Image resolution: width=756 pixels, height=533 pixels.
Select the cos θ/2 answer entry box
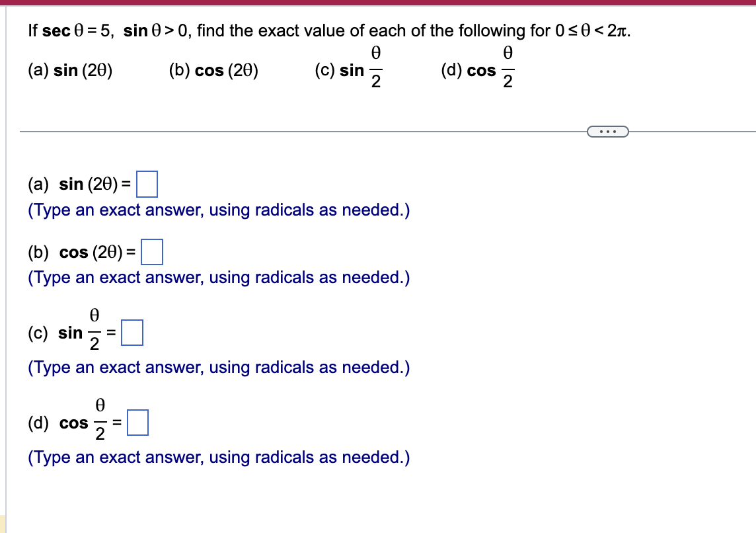pyautogui.click(x=137, y=423)
